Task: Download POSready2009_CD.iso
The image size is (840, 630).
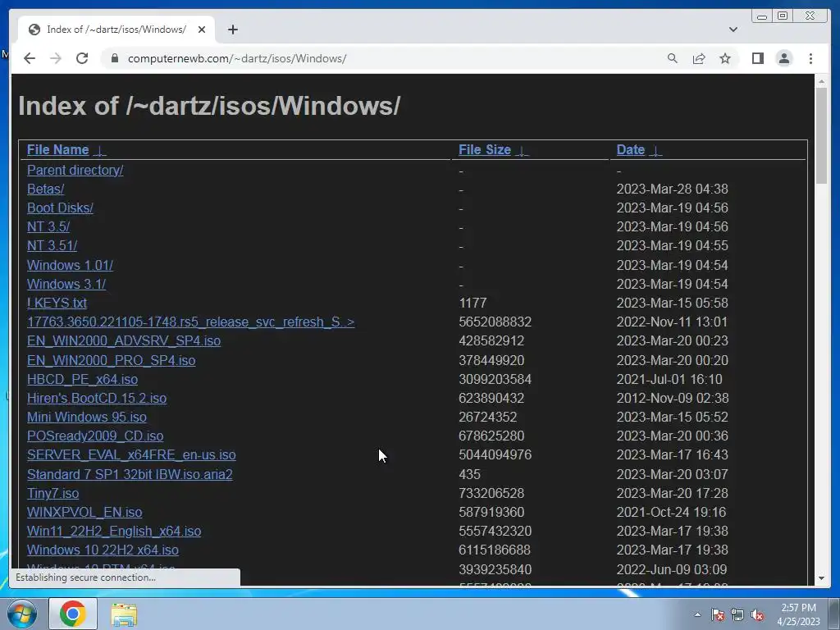Action: tap(95, 436)
